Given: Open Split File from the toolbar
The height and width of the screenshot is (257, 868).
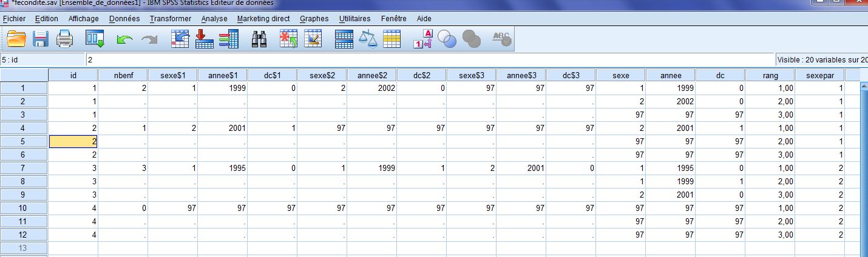Looking at the screenshot, I should pyautogui.click(x=344, y=39).
